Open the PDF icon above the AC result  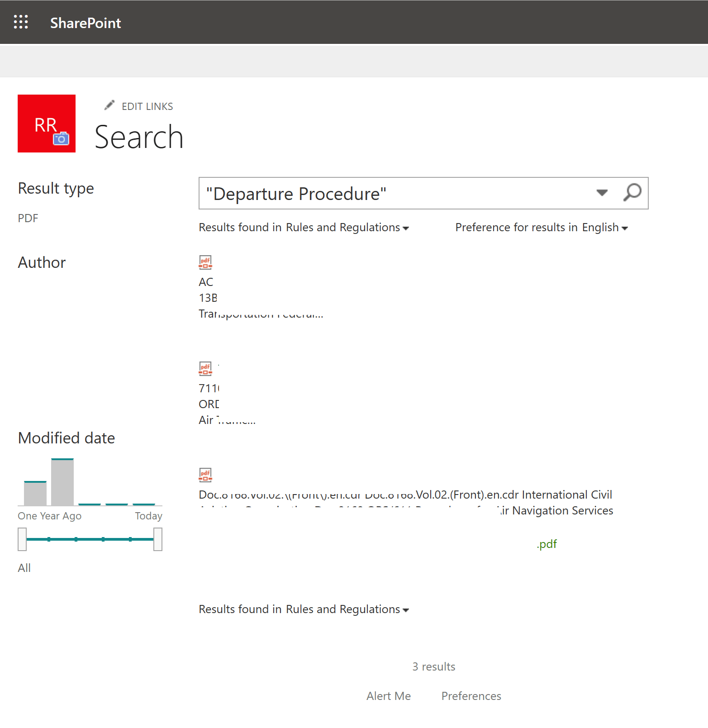205,262
